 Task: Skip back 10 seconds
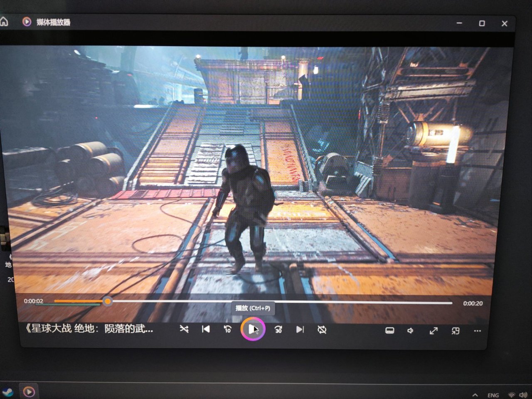[227, 329]
